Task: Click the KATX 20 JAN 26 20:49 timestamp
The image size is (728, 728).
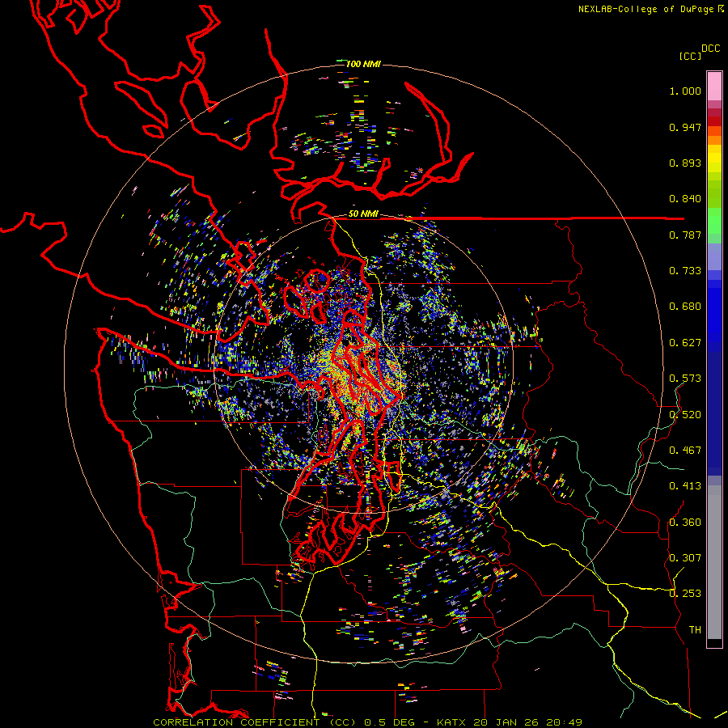Action: tap(510, 722)
